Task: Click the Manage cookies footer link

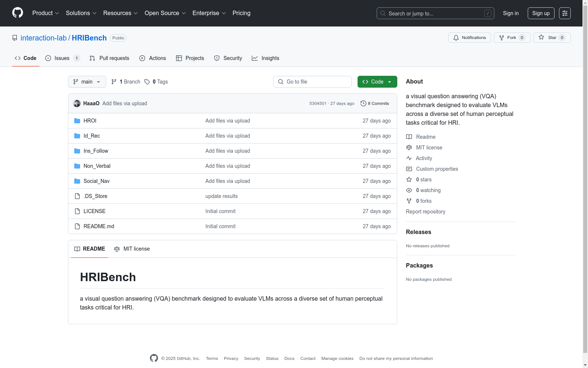Action: [337, 358]
